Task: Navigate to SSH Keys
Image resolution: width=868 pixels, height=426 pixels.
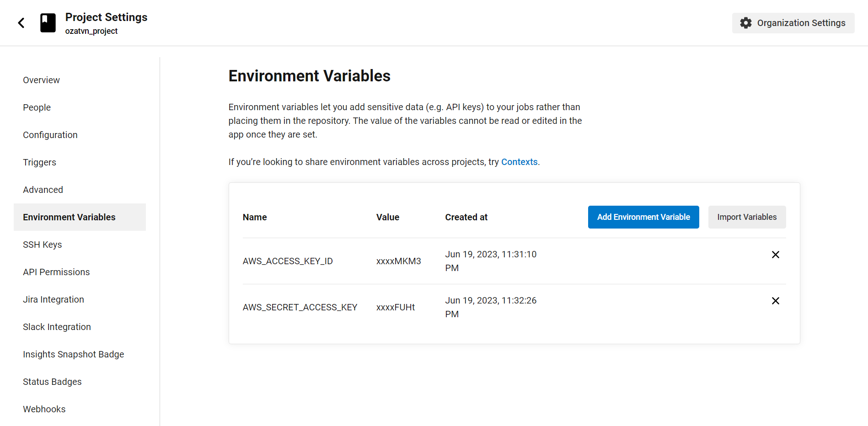Action: 42,245
